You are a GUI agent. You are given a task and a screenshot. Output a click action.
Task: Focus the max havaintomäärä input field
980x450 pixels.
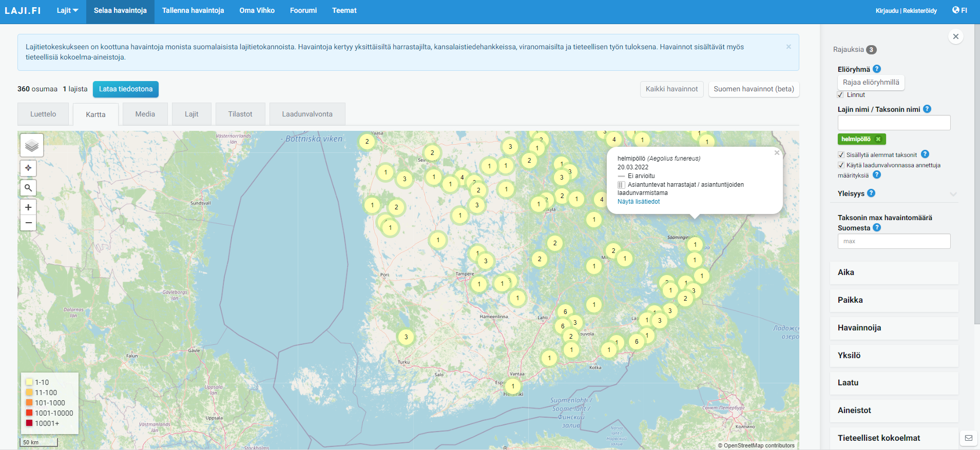coord(894,241)
